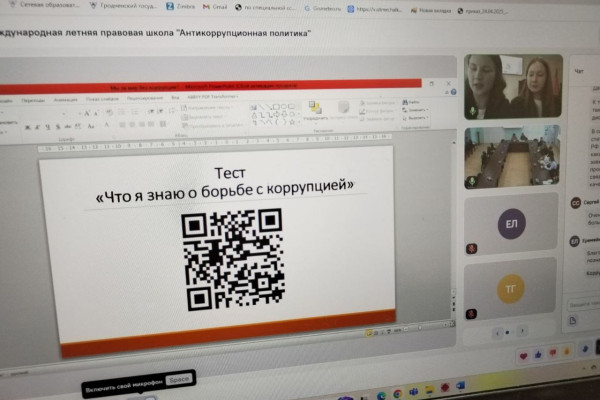Open Microsoft Edge from the taskbar
This screenshot has width=600, height=400.
pos(381,394)
